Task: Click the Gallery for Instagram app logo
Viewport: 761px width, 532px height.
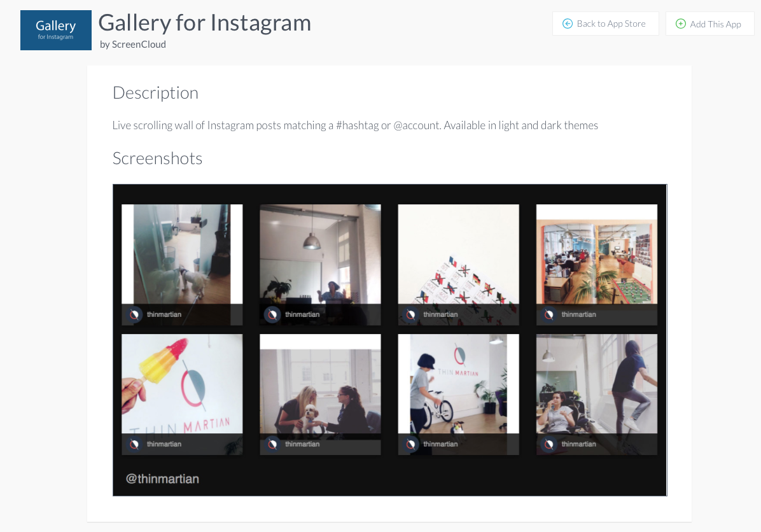Action: [x=56, y=30]
